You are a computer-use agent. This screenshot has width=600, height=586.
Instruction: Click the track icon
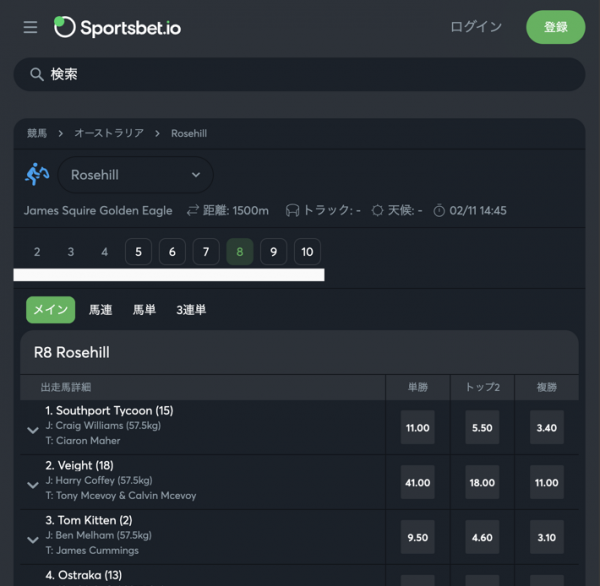coord(292,211)
